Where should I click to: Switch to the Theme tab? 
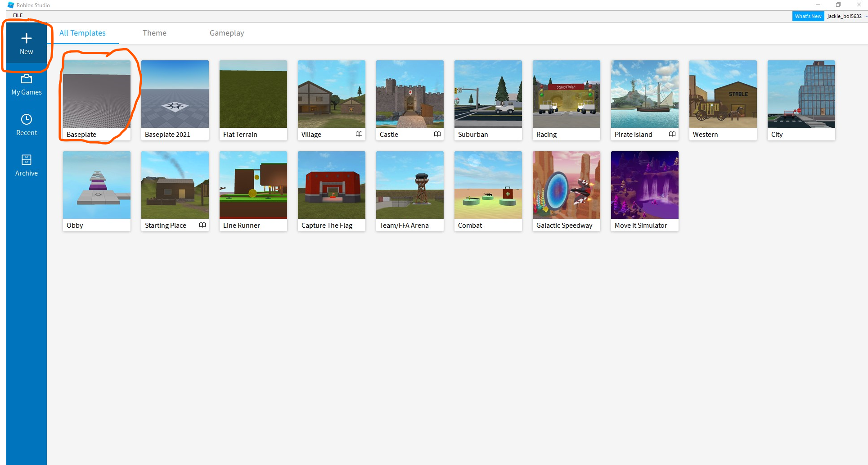click(x=154, y=33)
